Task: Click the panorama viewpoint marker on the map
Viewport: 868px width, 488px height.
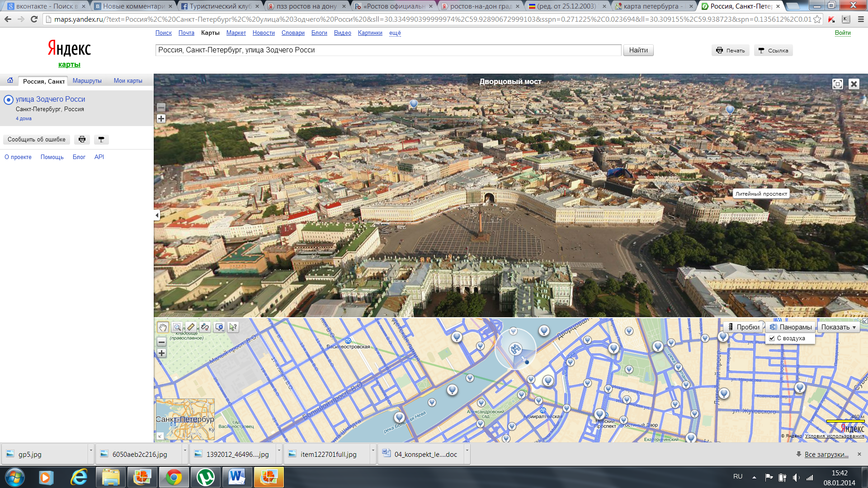Action: 516,349
